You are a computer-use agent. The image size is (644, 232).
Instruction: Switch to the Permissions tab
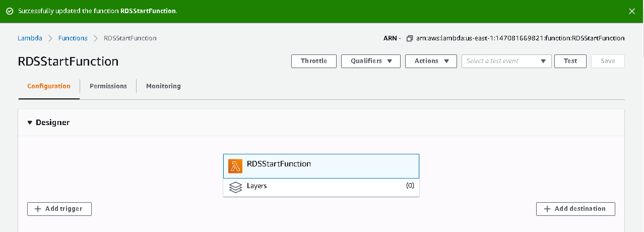click(108, 86)
